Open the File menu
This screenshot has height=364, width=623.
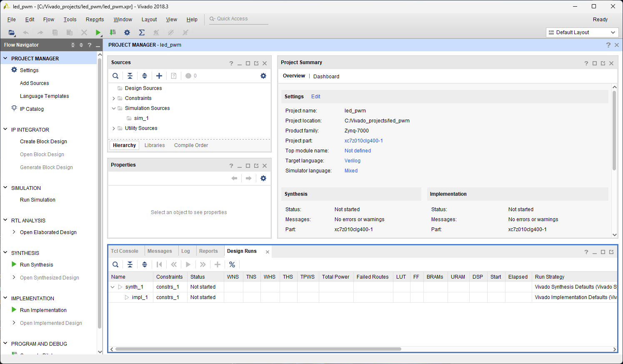(12, 20)
